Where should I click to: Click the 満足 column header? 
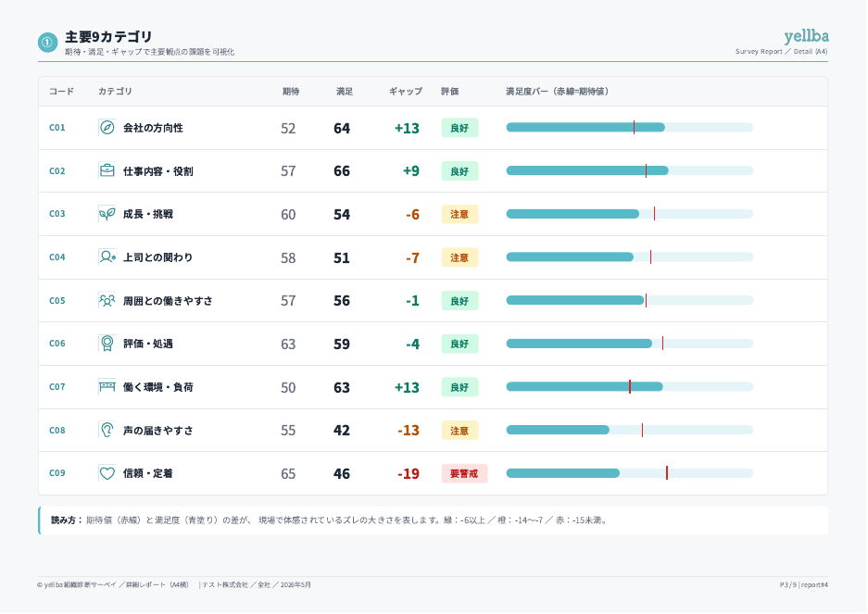coord(345,92)
